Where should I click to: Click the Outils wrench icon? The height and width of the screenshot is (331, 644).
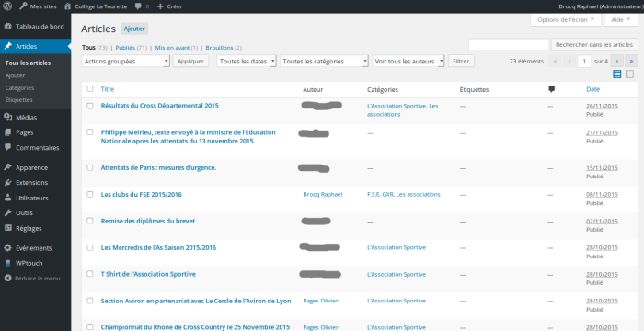pos(7,212)
